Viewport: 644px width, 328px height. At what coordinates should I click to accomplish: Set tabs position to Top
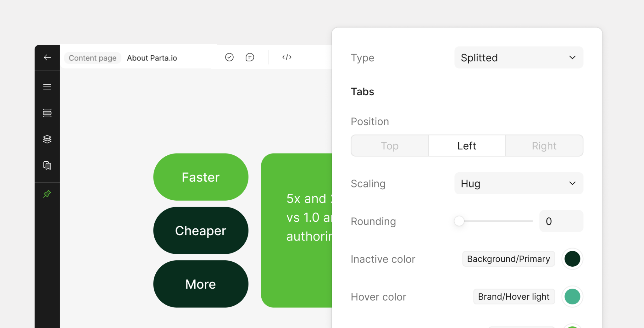[390, 146]
